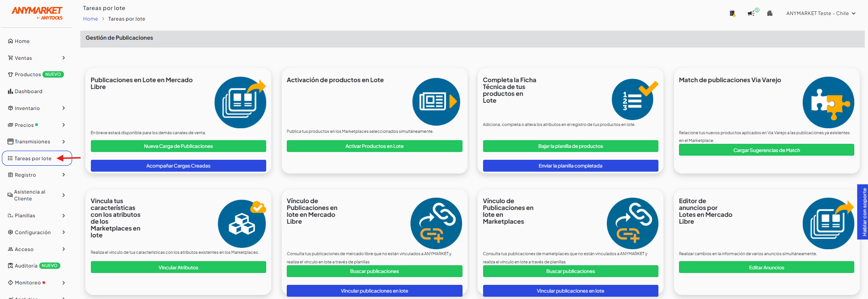Image resolution: width=868 pixels, height=299 pixels.
Task: Click Nueva Carga de Publicaciones button
Action: point(179,146)
